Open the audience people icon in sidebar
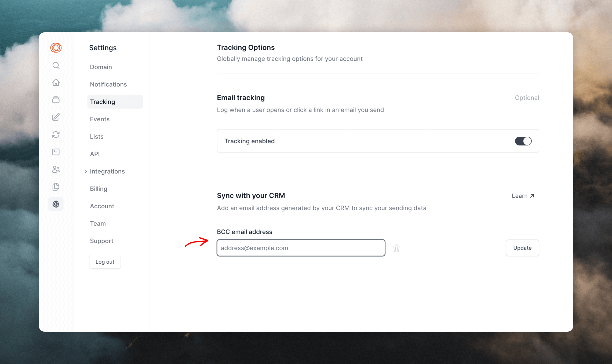This screenshot has height=364, width=612. [x=56, y=169]
